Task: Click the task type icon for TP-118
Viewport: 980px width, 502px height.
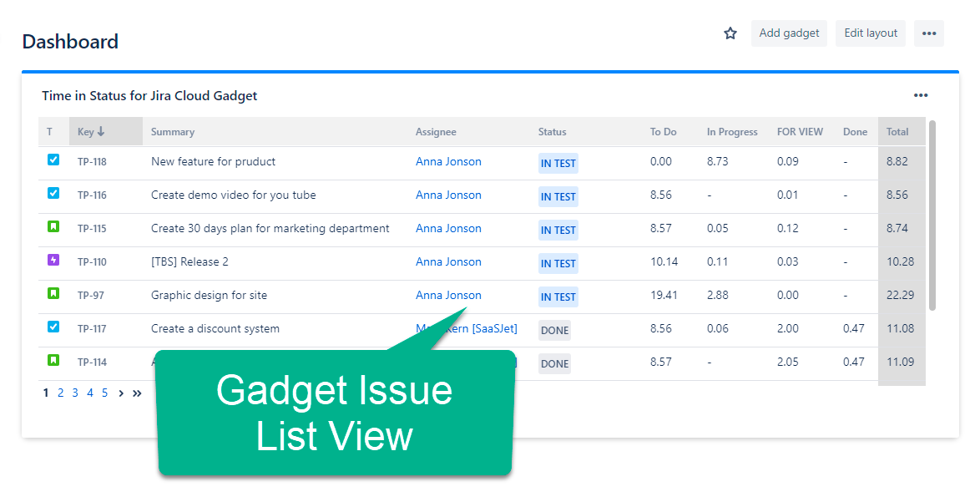Action: (x=53, y=160)
